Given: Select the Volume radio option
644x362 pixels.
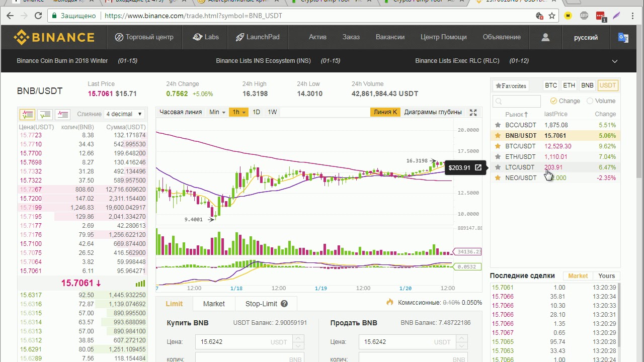Looking at the screenshot, I should point(590,101).
